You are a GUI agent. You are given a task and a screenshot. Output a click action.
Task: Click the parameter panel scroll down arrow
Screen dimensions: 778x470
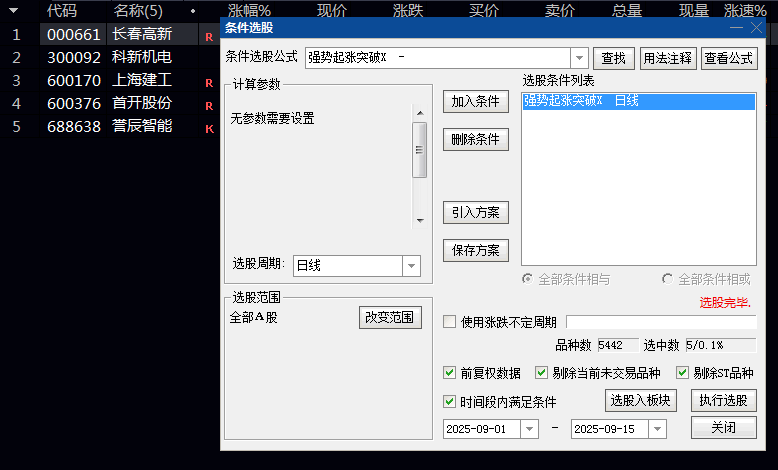[x=420, y=220]
